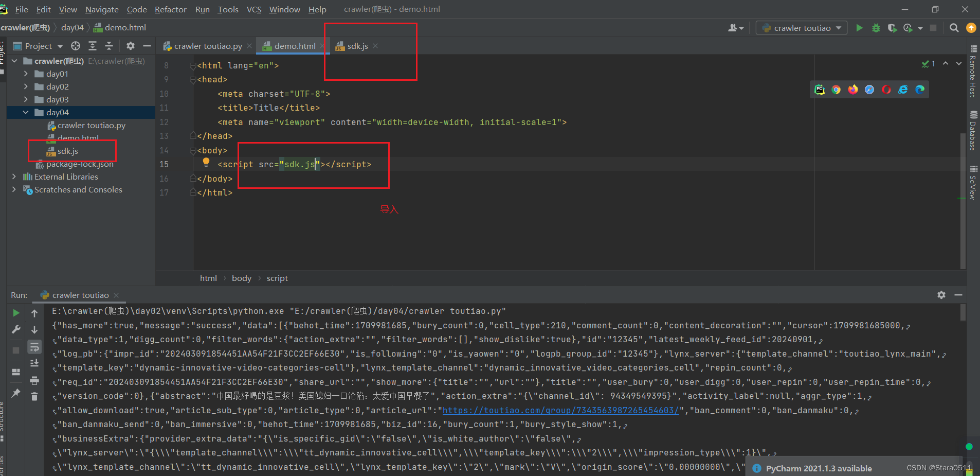The image size is (980, 476).
Task: Toggle the Database side panel
Action: pos(973,131)
